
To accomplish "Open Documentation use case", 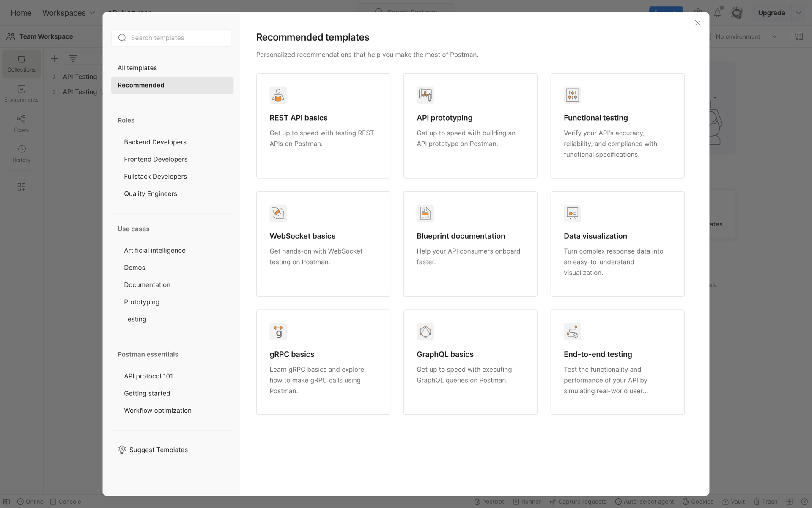I will tap(147, 285).
